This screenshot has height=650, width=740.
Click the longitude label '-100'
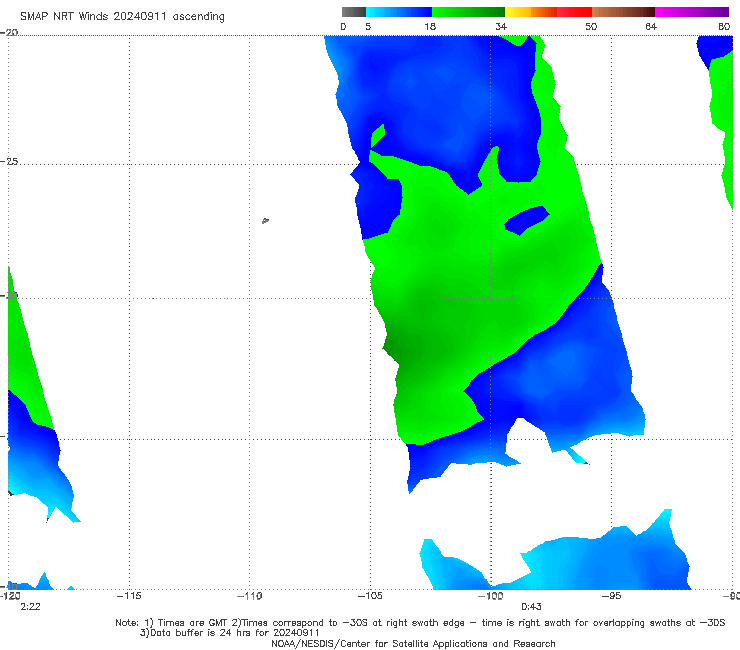pyautogui.click(x=490, y=596)
